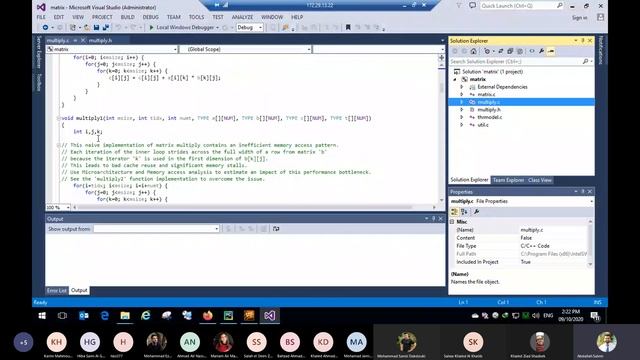Switch to the Error List tab

coord(57,291)
